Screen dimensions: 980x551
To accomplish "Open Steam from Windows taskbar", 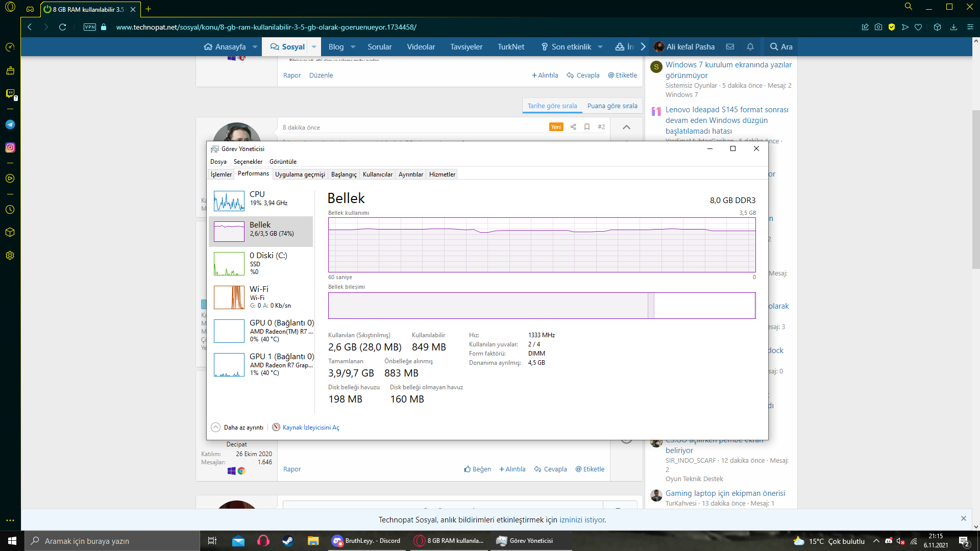I will (288, 541).
